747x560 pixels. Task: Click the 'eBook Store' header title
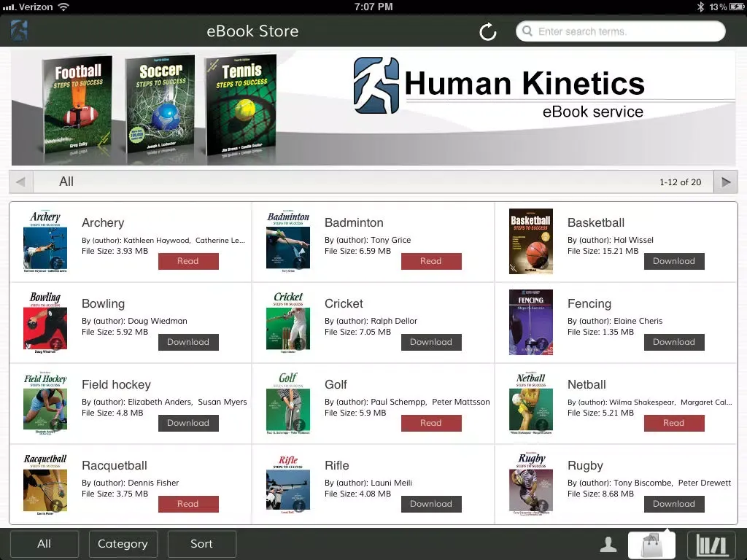[x=252, y=31]
